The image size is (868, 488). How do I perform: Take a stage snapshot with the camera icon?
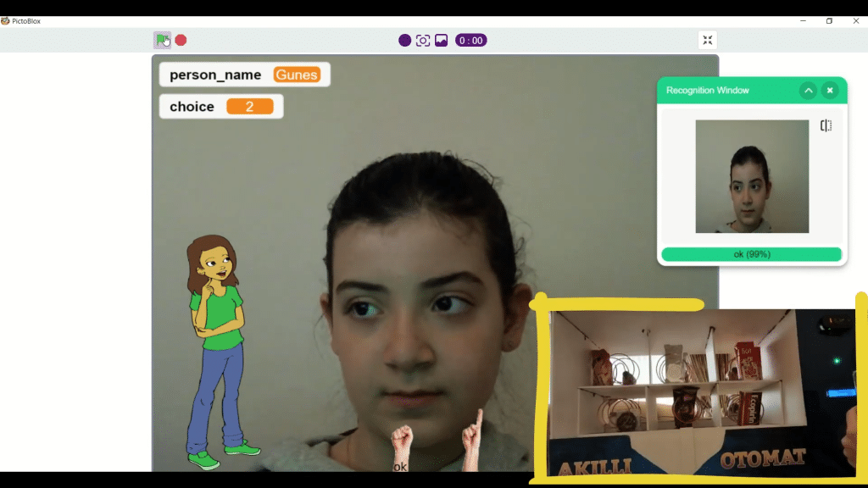(423, 41)
